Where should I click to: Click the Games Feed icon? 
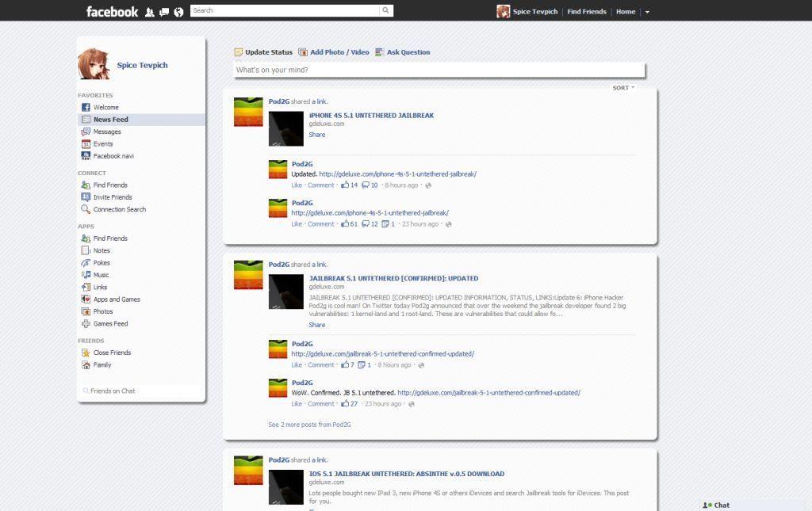[x=86, y=323]
